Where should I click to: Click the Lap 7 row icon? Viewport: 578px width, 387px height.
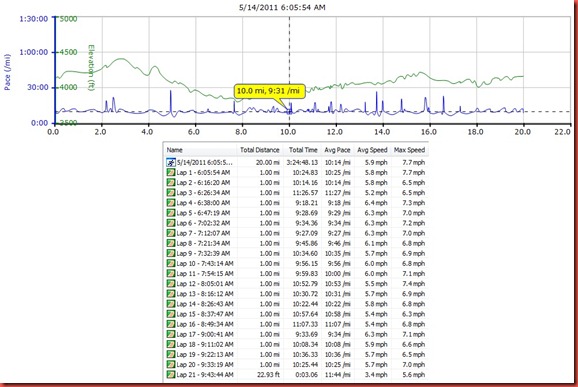(x=171, y=233)
